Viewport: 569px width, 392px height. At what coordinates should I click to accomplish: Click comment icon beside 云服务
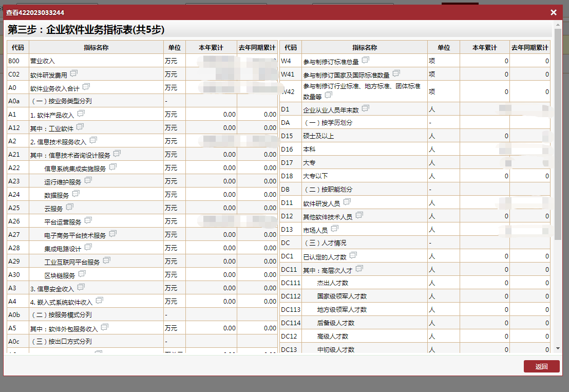click(70, 207)
